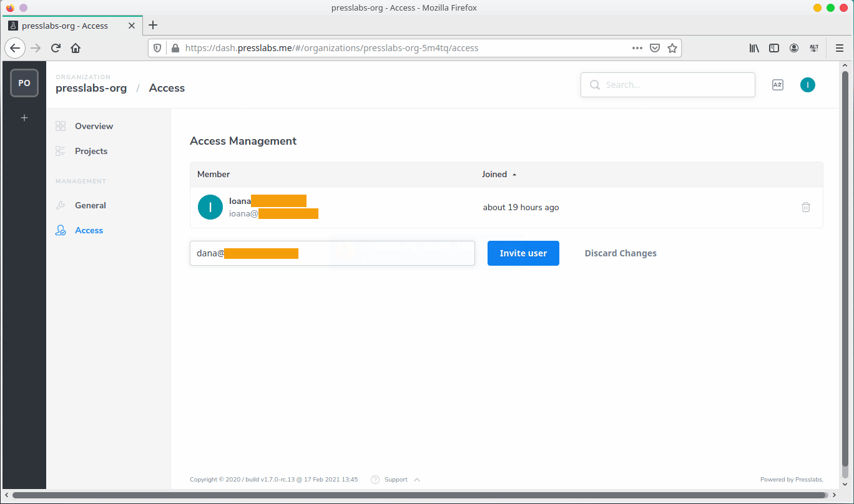
Task: Click the PO organization avatar
Action: click(x=24, y=83)
